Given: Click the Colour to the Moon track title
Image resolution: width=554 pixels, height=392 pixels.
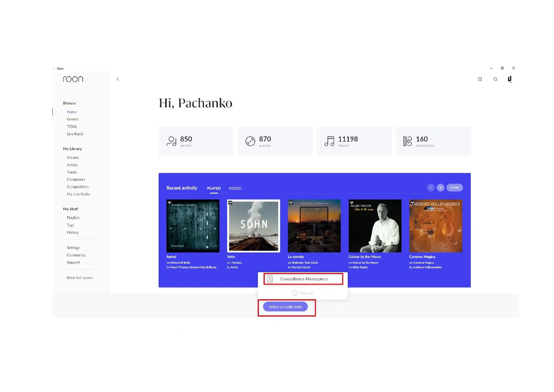Looking at the screenshot, I should (x=365, y=257).
